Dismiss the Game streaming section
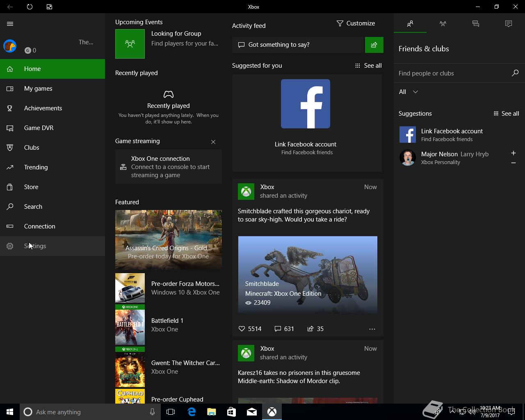Image resolution: width=525 pixels, height=420 pixels. (x=213, y=142)
